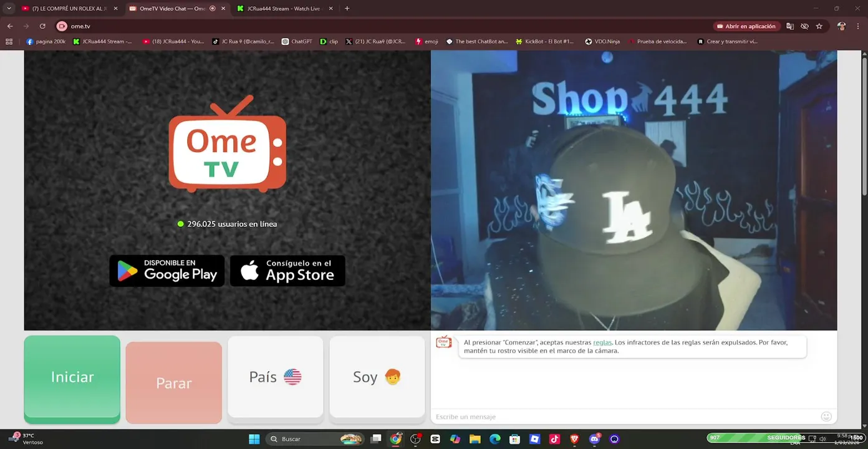Click the webcam preview video

click(x=634, y=190)
